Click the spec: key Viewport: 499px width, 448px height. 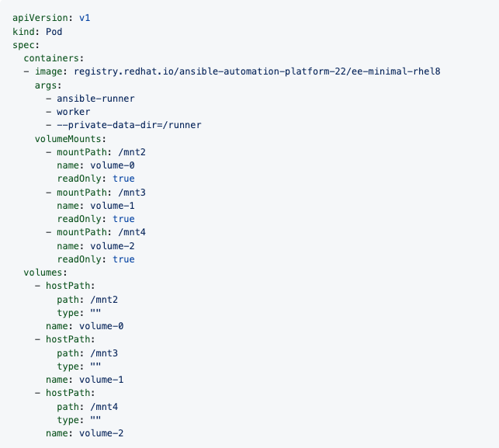26,44
